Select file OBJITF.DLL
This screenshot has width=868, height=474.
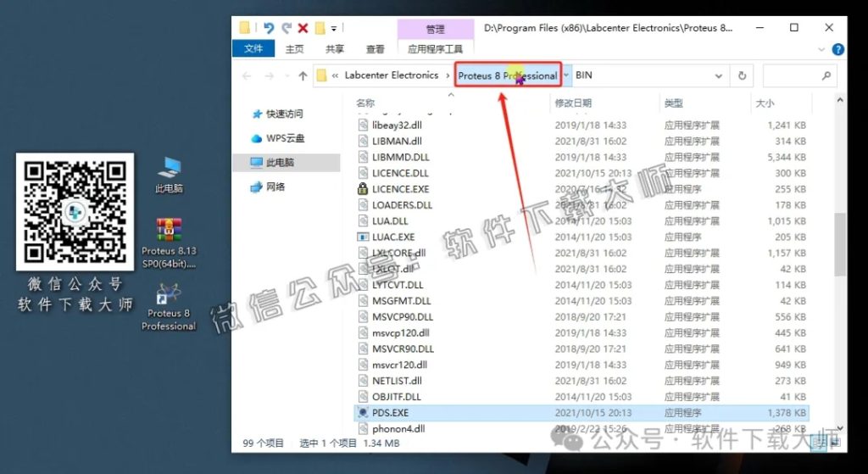[x=397, y=397]
